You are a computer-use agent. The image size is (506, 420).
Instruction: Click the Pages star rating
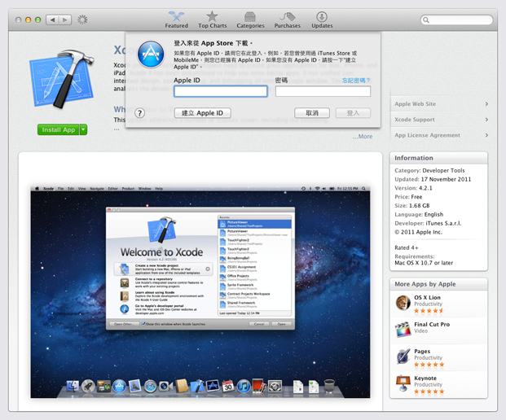[429, 365]
